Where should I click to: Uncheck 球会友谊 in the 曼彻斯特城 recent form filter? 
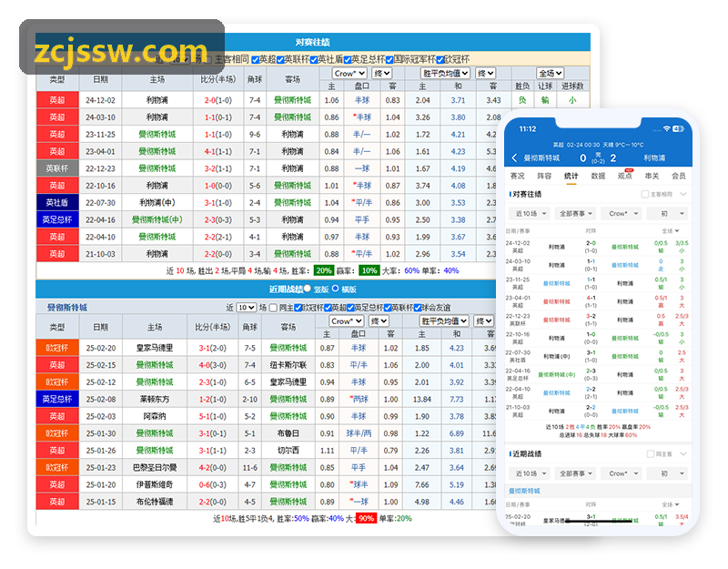click(x=418, y=308)
